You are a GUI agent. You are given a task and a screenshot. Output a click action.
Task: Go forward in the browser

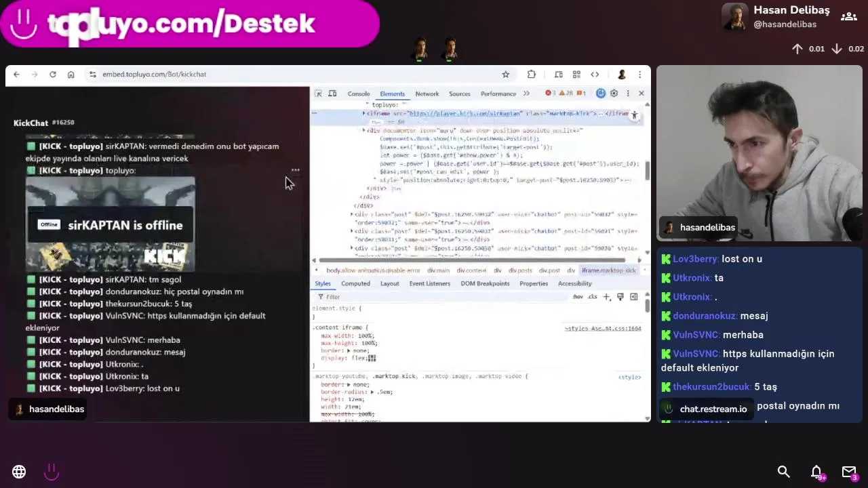(35, 75)
